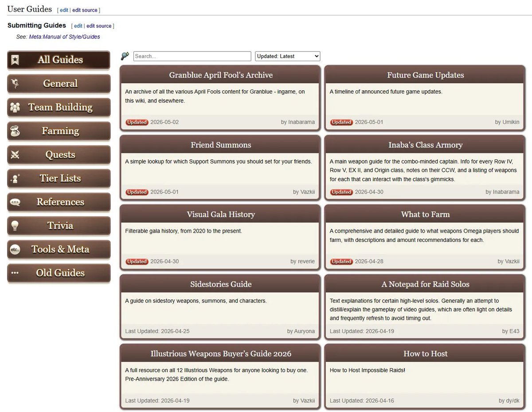The width and height of the screenshot is (532, 412).
Task: Click the Updated badge on Friend Summons
Action: (137, 192)
